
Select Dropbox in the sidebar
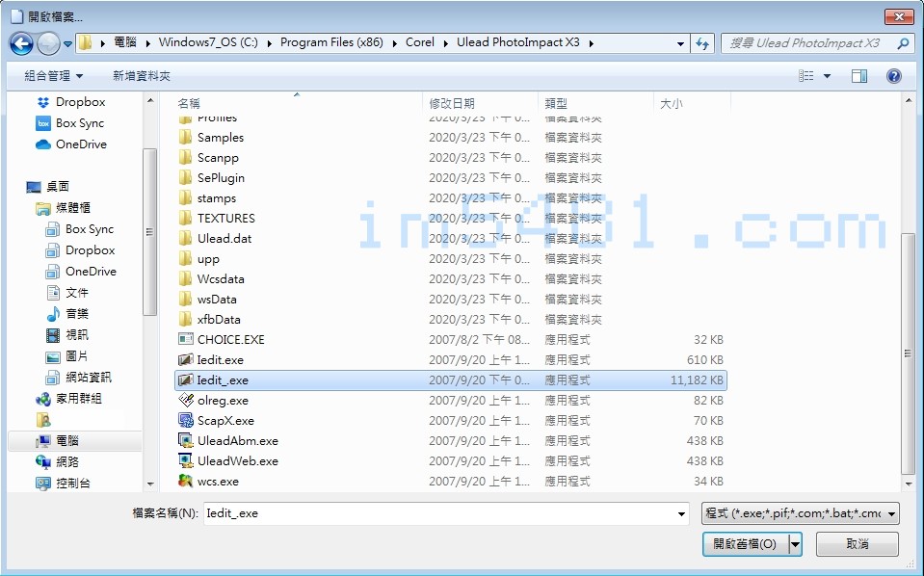(x=82, y=101)
